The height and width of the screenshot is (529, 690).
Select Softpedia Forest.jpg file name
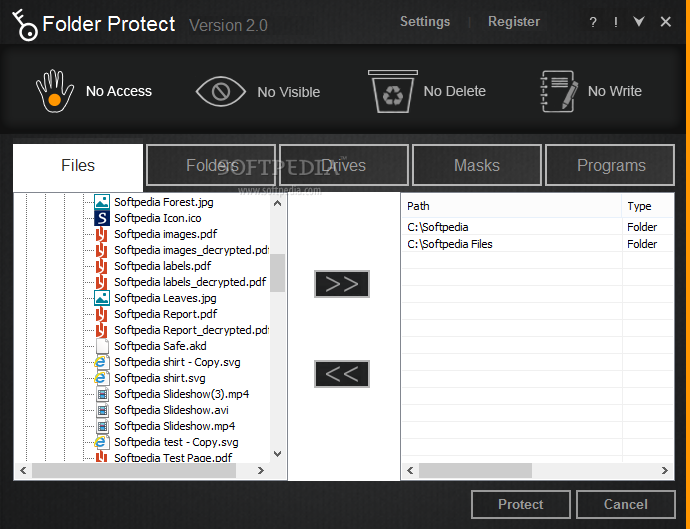(164, 202)
